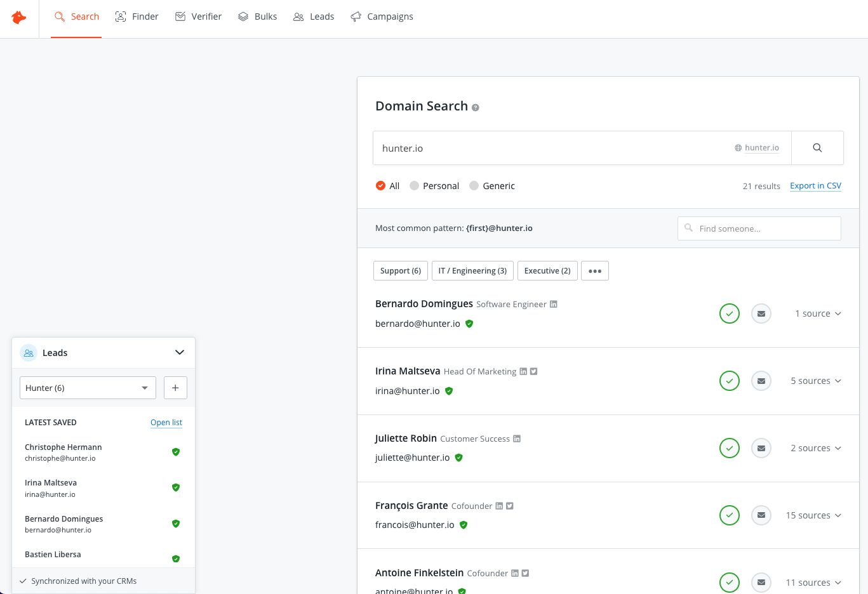This screenshot has width=868, height=594.
Task: Select the Generic filter radio button
Action: tap(474, 186)
